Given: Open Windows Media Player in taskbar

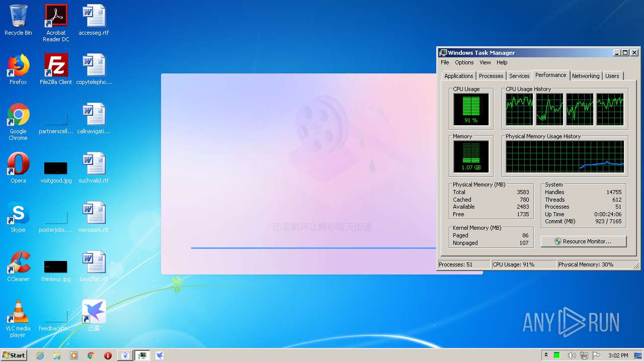Looking at the screenshot, I should tap(74, 355).
